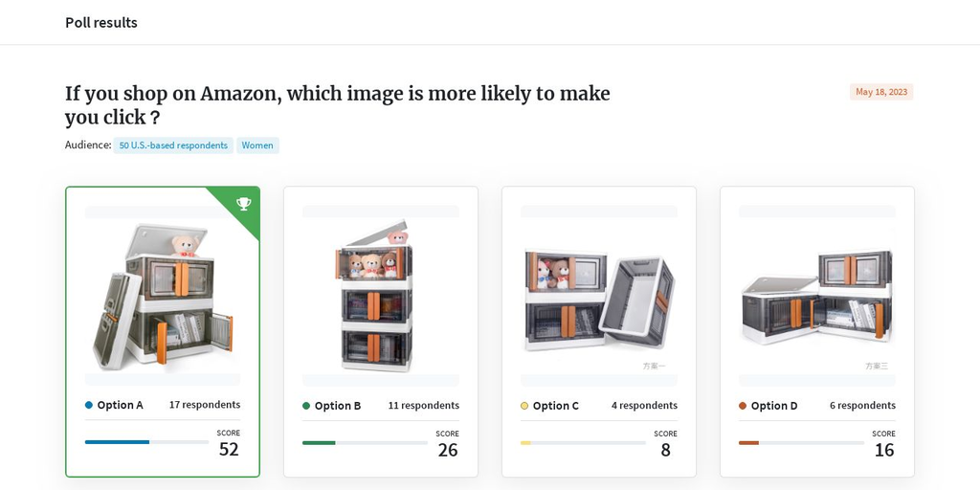Click Option B green dot

(x=306, y=406)
